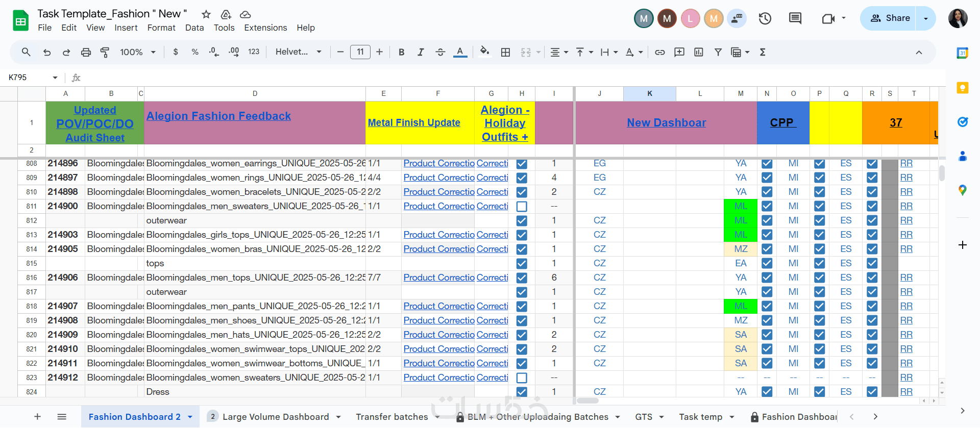Expand the horizontal align dropdown
The height and width of the screenshot is (428, 980).
coord(566,52)
